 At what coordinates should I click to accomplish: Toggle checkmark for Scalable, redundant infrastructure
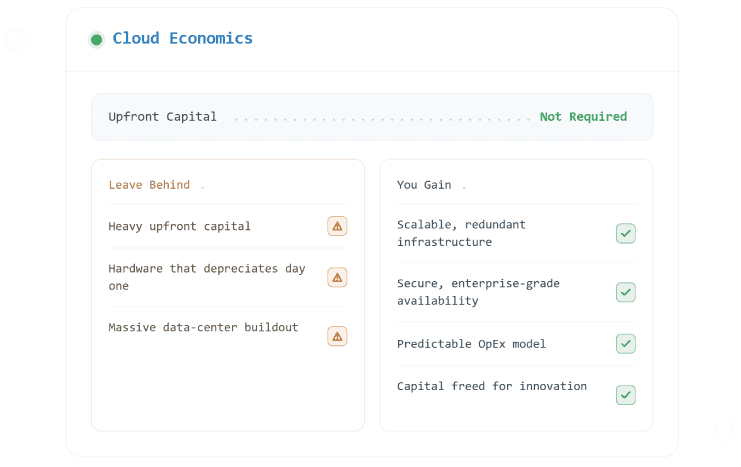626,234
